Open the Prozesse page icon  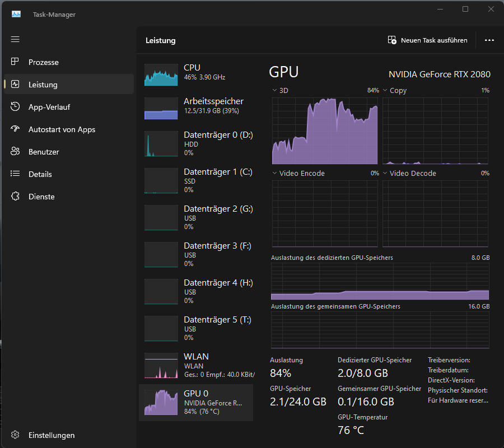click(16, 62)
